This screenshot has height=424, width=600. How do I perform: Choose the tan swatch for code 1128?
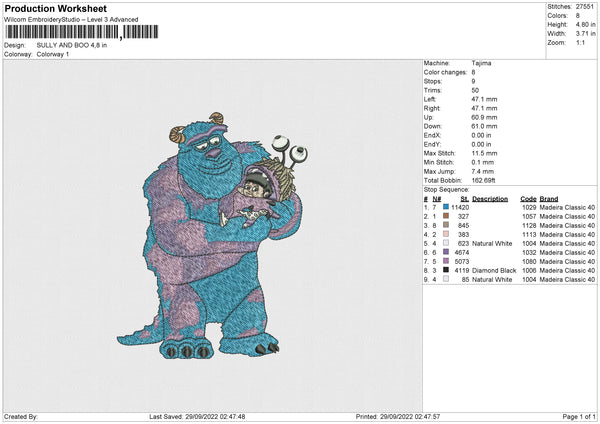coord(446,225)
